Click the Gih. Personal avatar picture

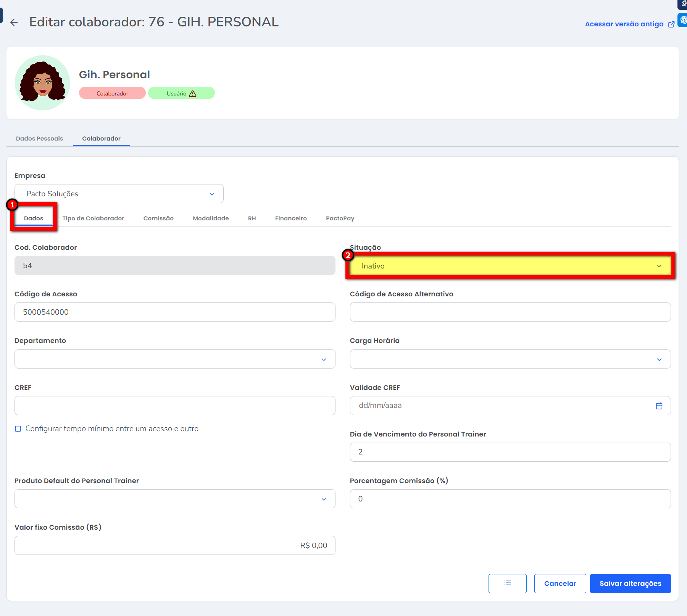(x=42, y=83)
